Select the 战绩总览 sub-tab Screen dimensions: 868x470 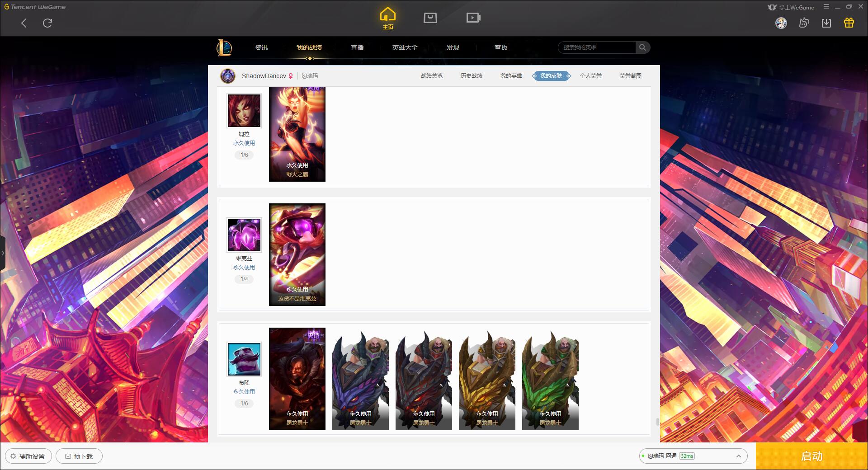pos(432,76)
